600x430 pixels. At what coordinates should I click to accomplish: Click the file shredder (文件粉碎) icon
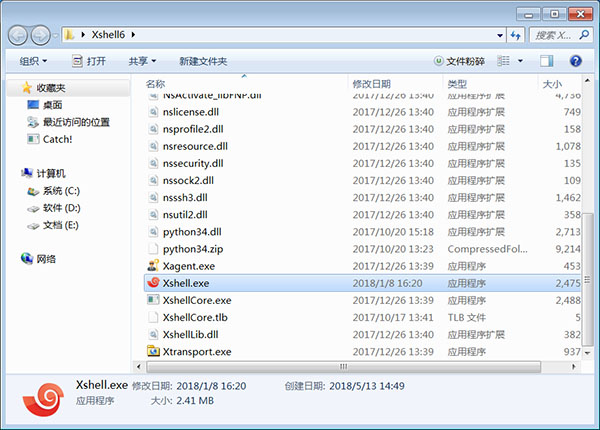pos(439,61)
